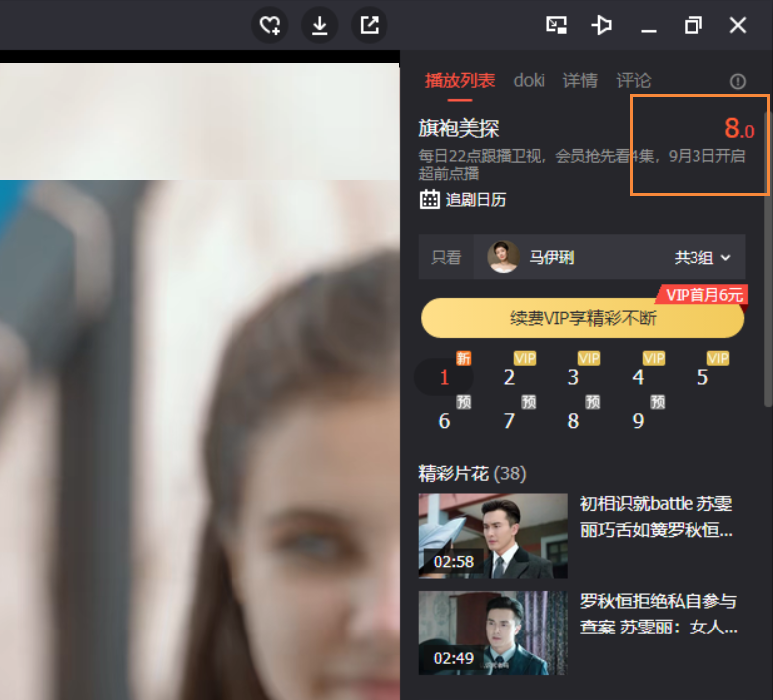This screenshot has height=700, width=773.
Task: Play episode 4
Action: 638,377
